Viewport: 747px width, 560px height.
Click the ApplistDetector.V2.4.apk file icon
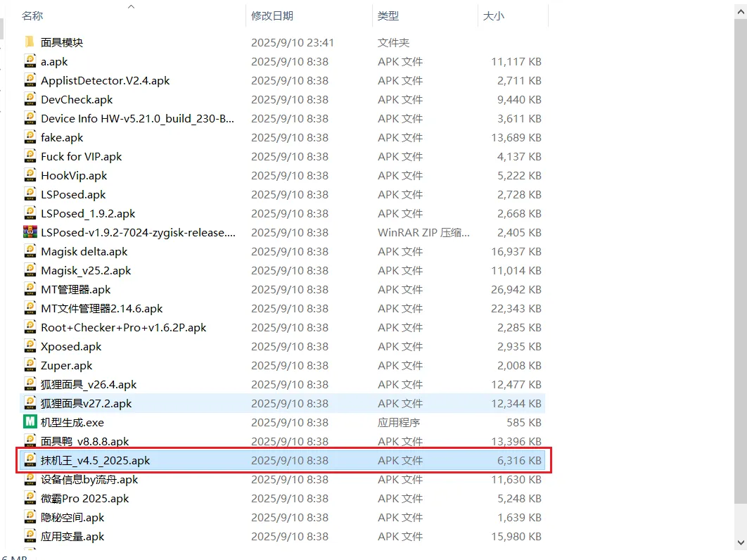coord(30,80)
